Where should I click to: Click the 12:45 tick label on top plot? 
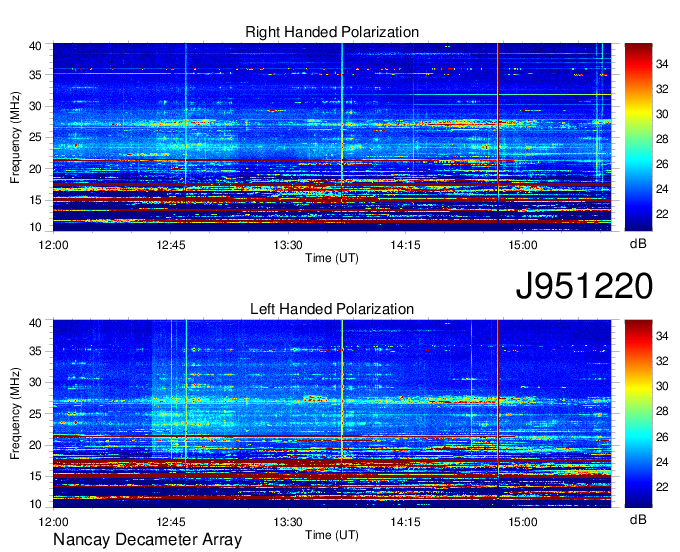click(x=171, y=245)
